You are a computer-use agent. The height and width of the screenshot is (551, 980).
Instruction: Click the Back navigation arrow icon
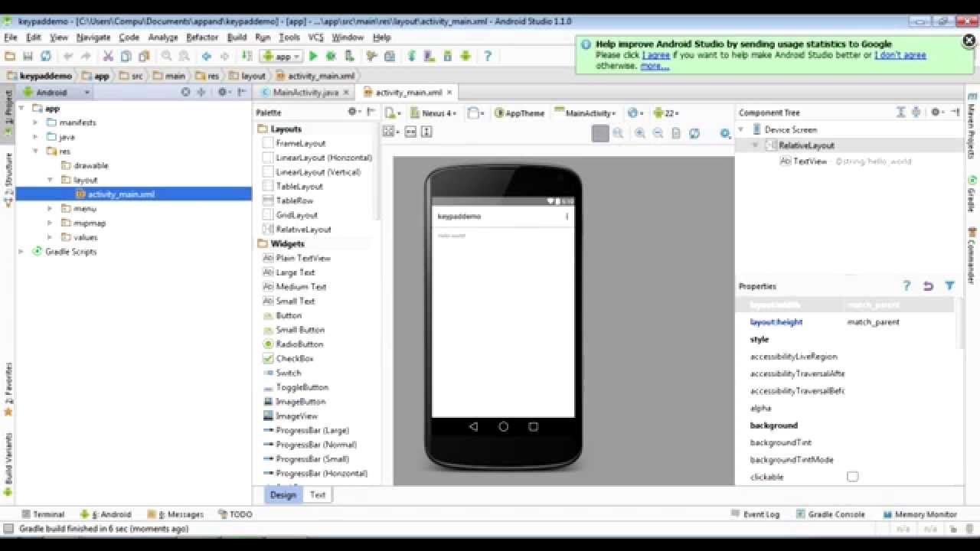(206, 56)
